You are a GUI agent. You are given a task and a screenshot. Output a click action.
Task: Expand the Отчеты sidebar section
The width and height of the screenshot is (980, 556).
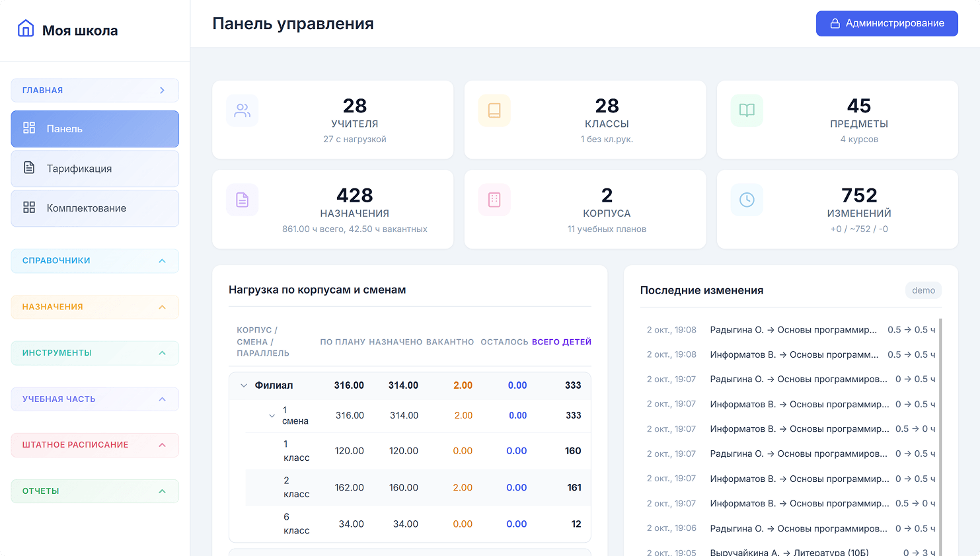pos(95,491)
